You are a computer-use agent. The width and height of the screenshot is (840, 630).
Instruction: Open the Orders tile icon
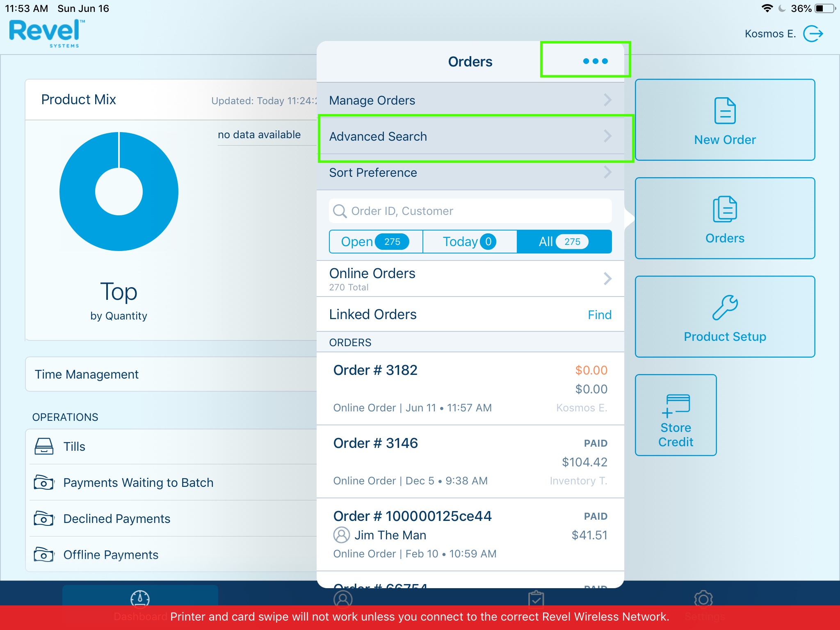click(725, 209)
